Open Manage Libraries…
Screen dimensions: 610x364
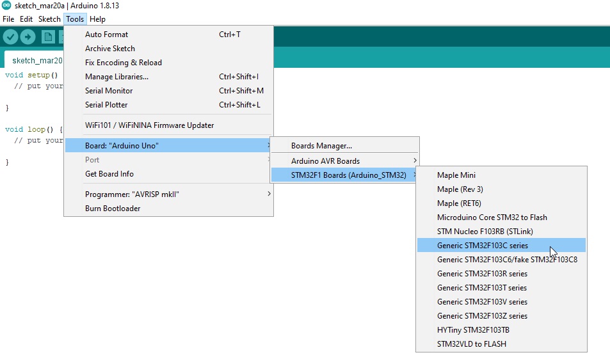[169, 76]
